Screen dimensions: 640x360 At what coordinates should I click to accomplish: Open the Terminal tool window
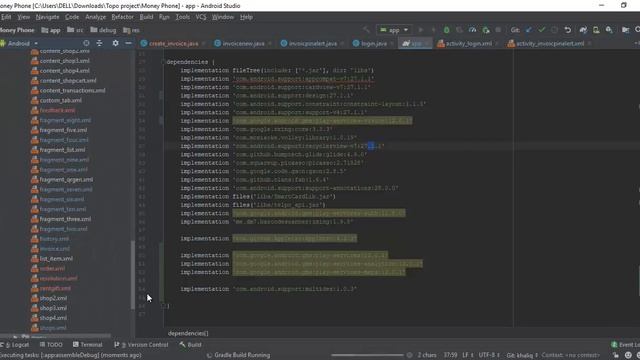point(87,344)
